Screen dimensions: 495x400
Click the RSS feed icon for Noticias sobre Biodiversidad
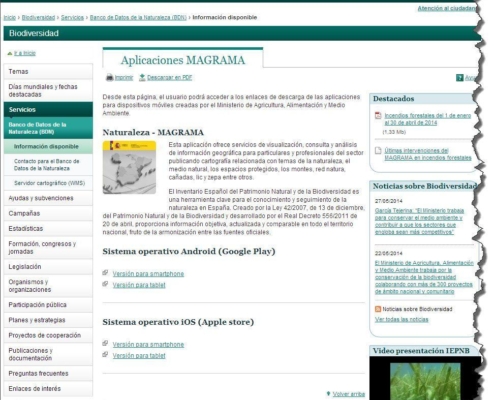pyautogui.click(x=378, y=309)
